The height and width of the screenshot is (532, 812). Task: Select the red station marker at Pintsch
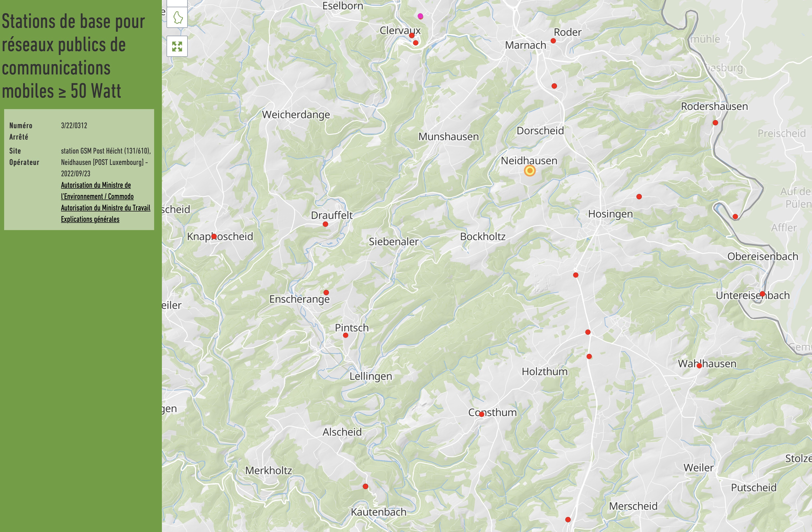[345, 335]
